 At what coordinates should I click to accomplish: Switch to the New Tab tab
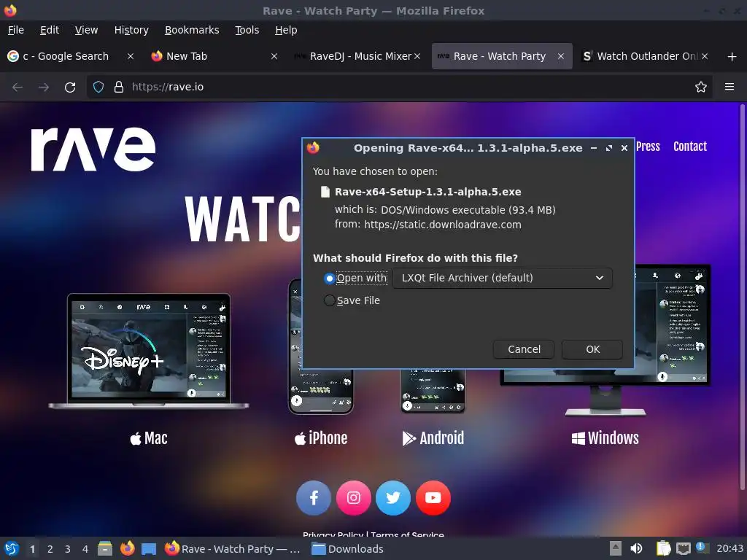point(215,56)
